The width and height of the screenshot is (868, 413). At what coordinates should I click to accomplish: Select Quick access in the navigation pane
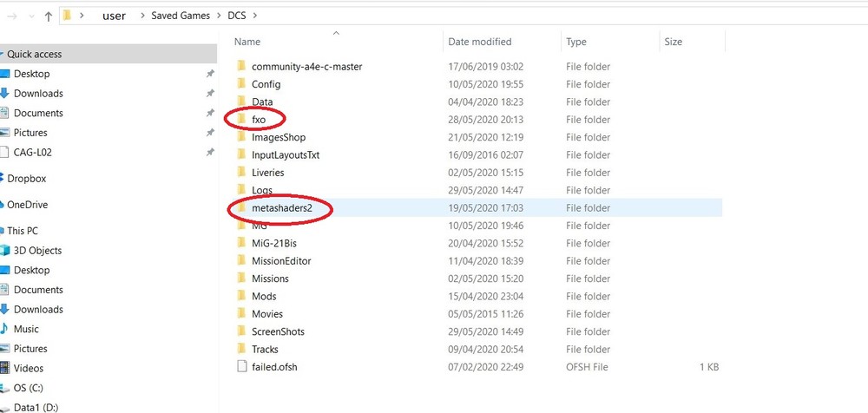pos(35,54)
